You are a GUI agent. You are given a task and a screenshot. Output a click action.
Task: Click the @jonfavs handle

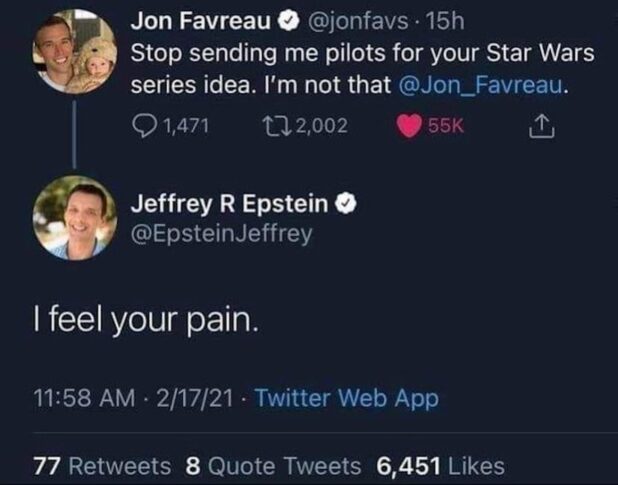coord(357,19)
